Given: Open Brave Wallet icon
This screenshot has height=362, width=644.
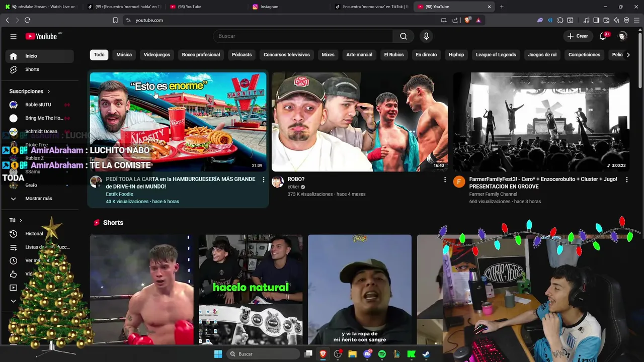Looking at the screenshot, I should 606,20.
